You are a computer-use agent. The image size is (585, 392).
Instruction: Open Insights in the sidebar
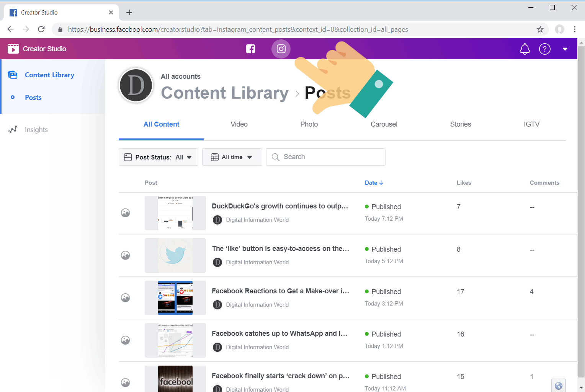(x=36, y=130)
